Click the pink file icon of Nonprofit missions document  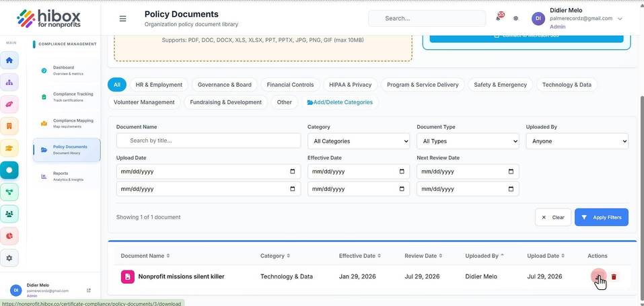tap(128, 277)
